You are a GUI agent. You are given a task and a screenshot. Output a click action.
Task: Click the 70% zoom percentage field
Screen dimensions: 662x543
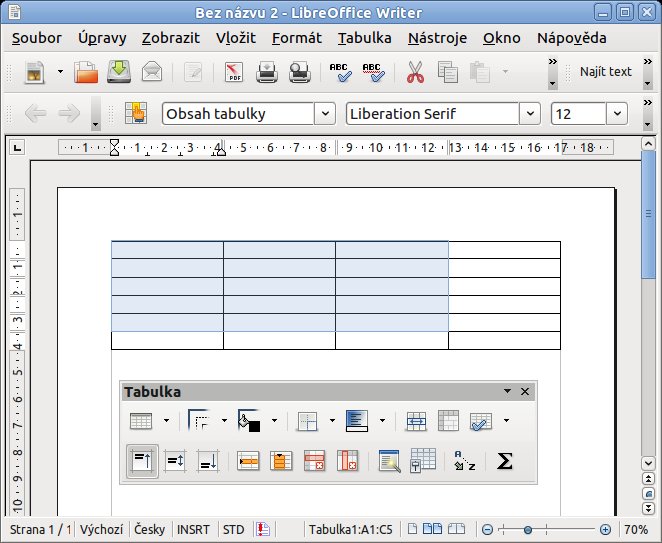point(636,529)
